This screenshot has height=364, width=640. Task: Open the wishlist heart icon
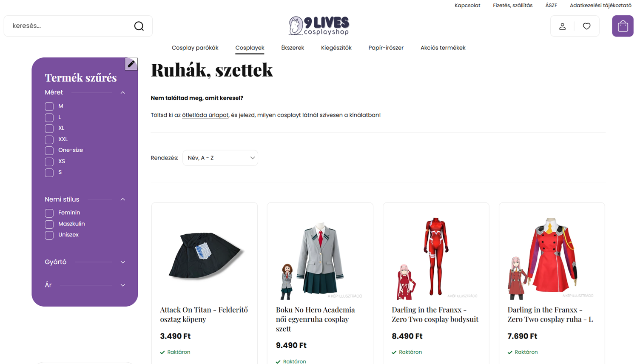(x=586, y=26)
